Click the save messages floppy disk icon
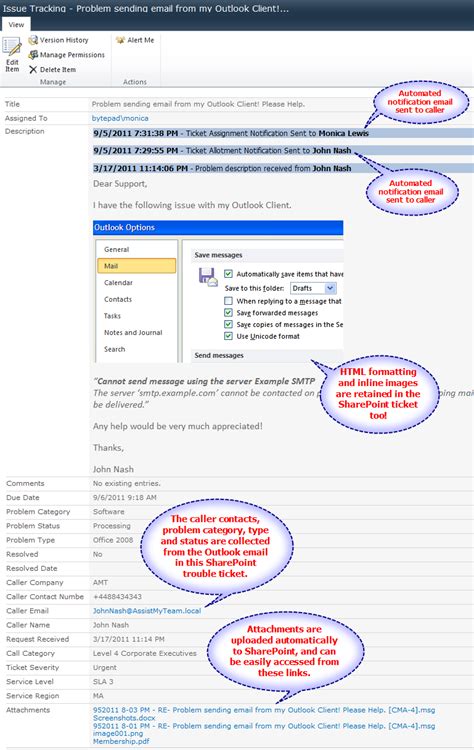Screen dimensions: 474x750 208,277
